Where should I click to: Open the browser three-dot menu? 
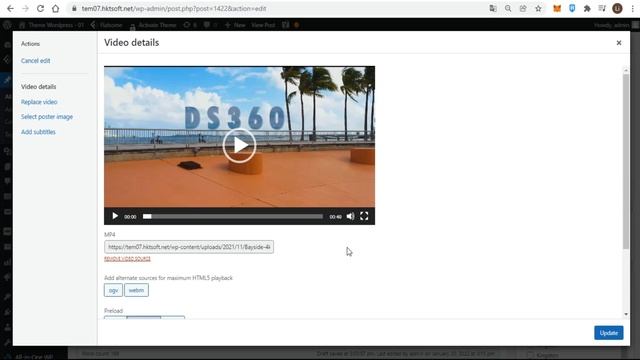click(633, 8)
